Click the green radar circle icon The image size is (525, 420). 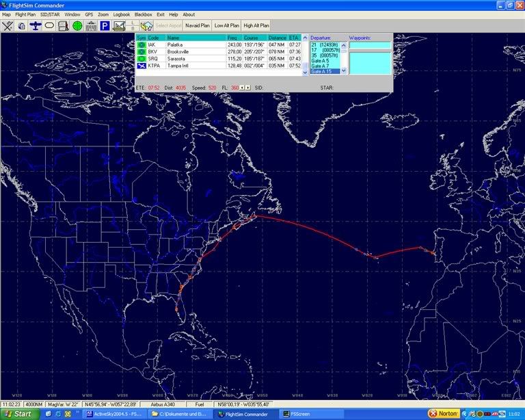click(x=77, y=25)
